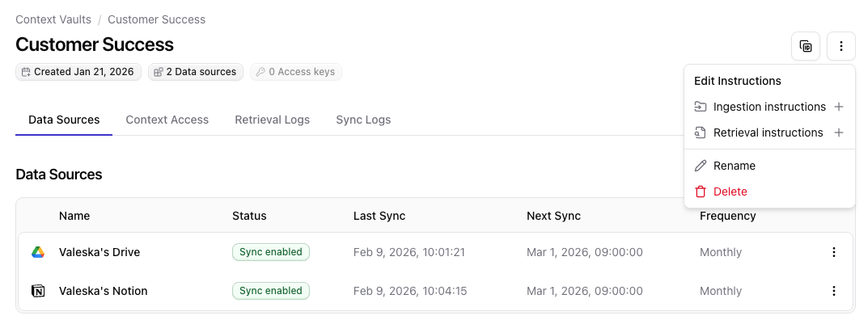
Task: Open the Retrieval Logs tab
Action: point(272,120)
